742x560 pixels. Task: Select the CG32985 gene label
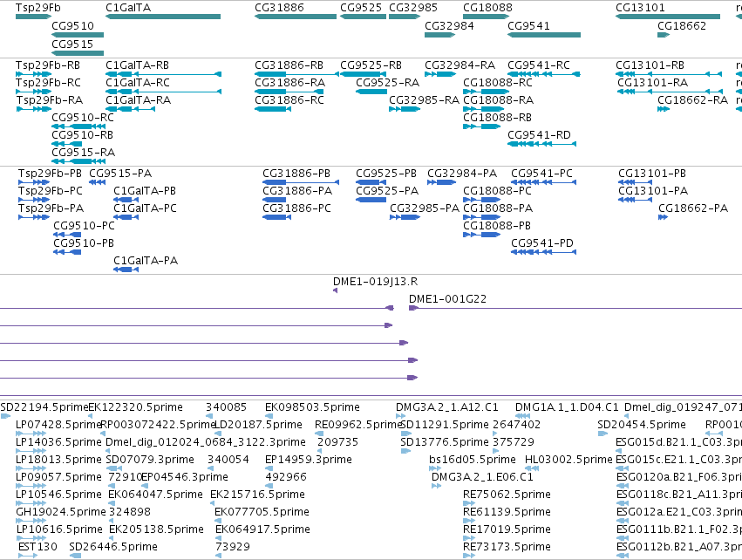pos(413,8)
